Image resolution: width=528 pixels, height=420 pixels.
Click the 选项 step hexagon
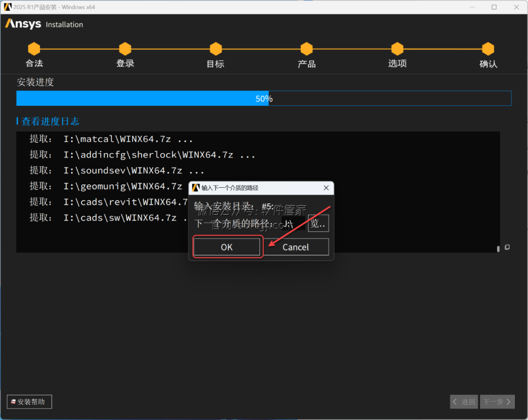point(397,49)
